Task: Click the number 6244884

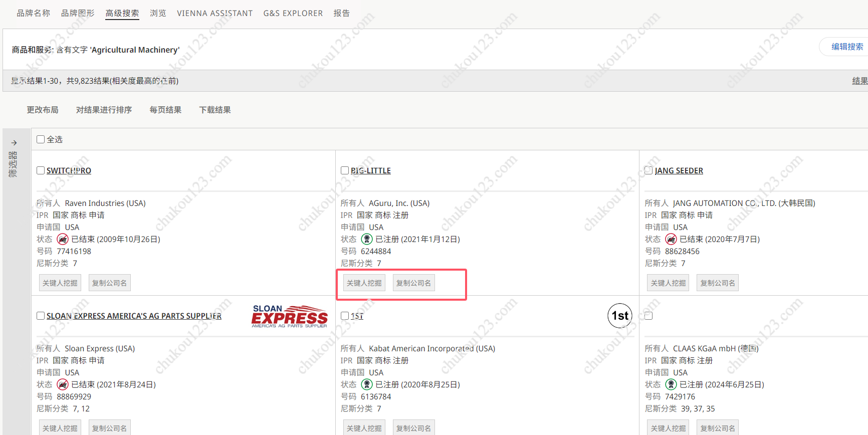Action: click(376, 251)
